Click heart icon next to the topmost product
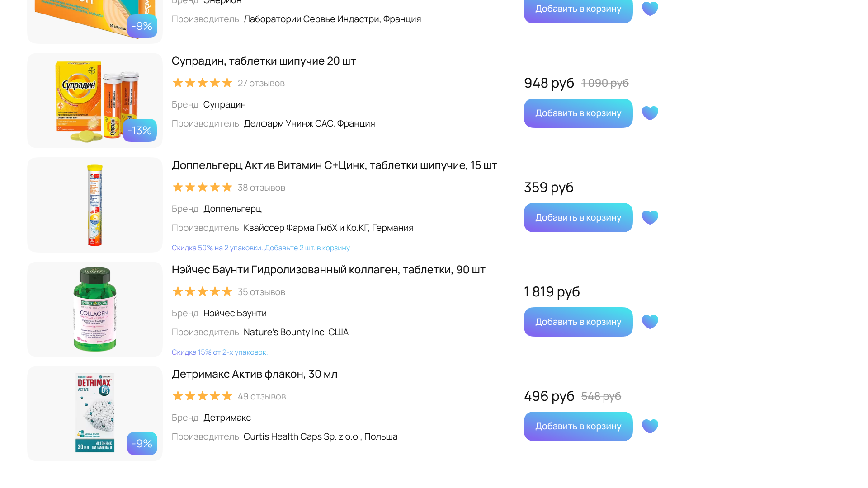The image size is (868, 488). point(650,9)
